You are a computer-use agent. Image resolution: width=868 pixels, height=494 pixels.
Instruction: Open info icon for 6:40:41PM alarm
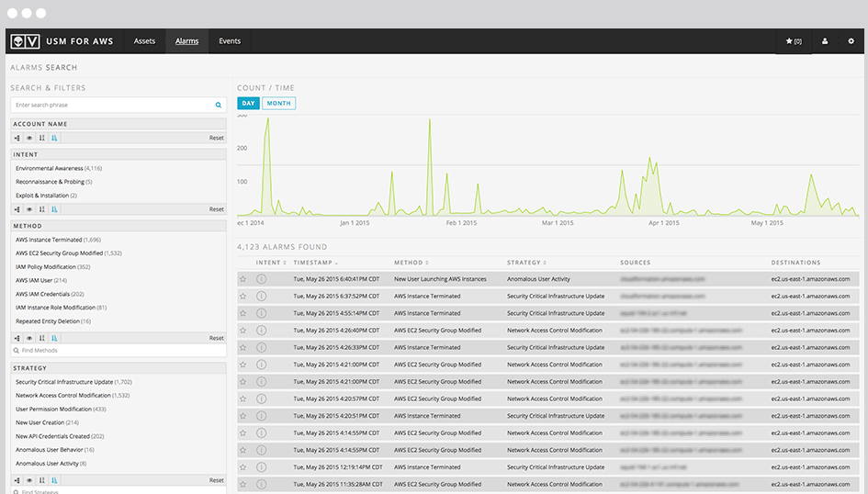point(261,279)
